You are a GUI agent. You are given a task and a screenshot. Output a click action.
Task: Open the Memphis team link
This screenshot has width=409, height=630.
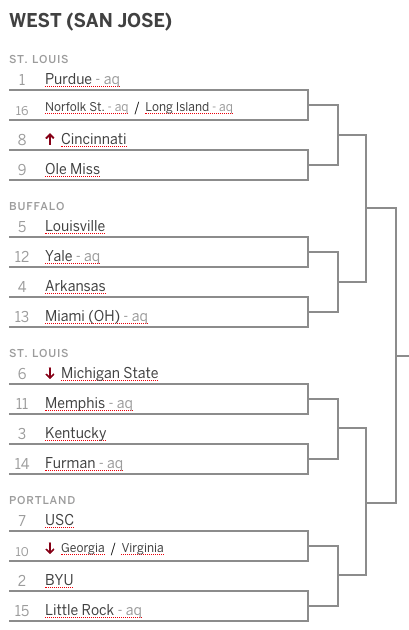(x=75, y=403)
